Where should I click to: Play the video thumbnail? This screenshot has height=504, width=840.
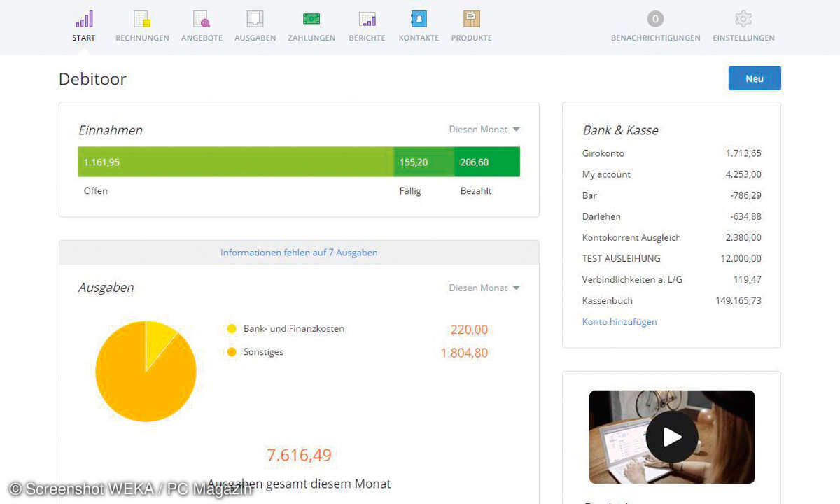click(x=672, y=437)
